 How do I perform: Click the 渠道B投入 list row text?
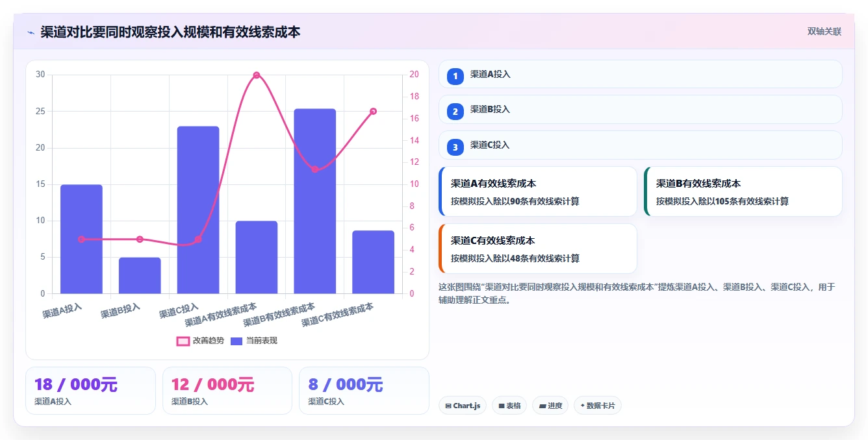click(x=491, y=110)
